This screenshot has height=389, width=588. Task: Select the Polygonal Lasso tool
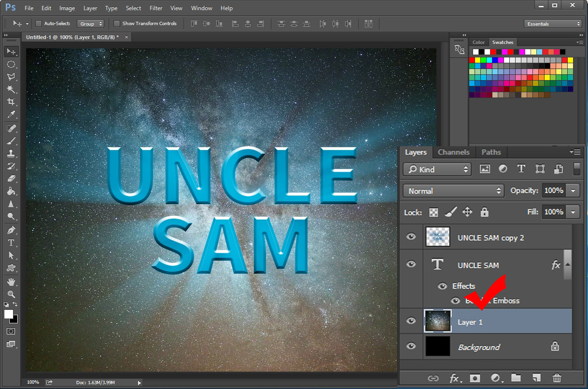[11, 77]
